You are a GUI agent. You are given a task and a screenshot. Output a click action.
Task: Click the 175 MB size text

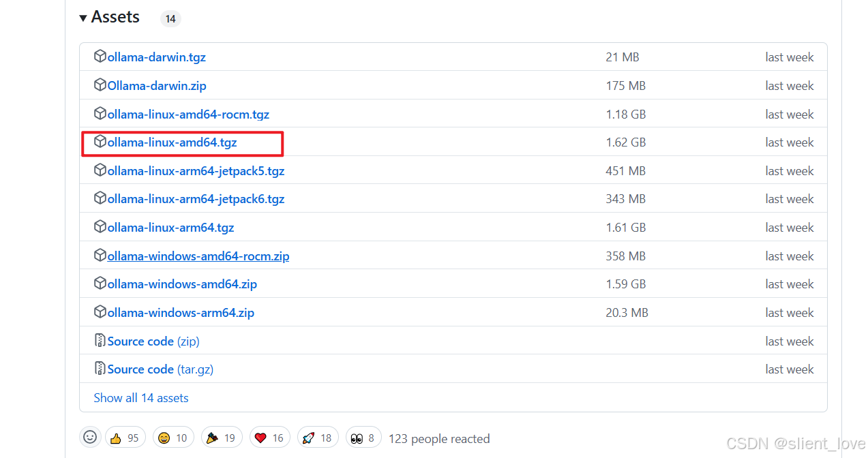click(x=625, y=86)
